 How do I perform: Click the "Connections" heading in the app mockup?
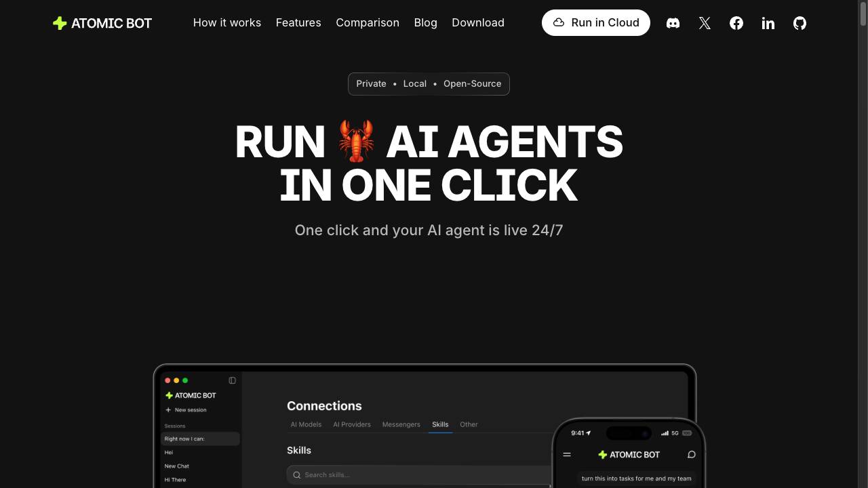tap(324, 406)
